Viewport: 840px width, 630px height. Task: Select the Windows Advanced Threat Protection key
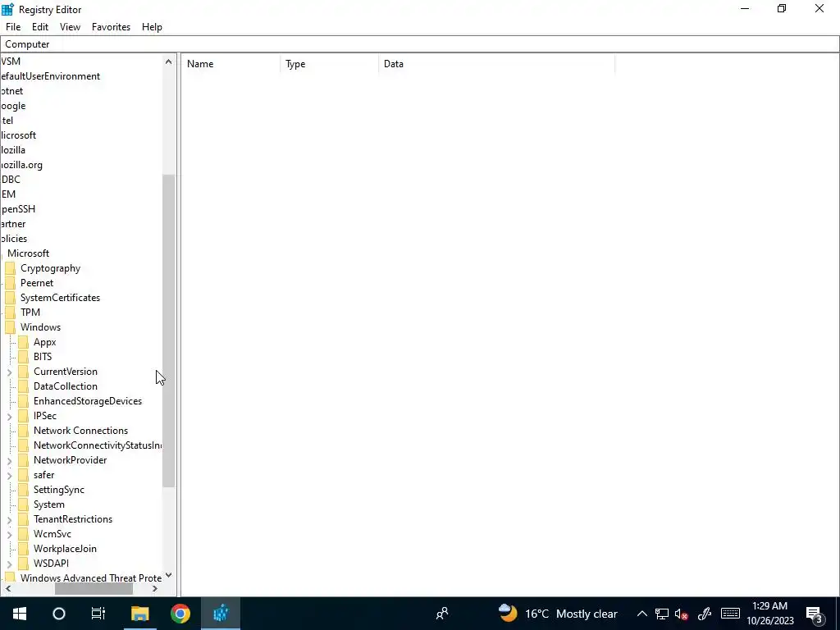90,577
